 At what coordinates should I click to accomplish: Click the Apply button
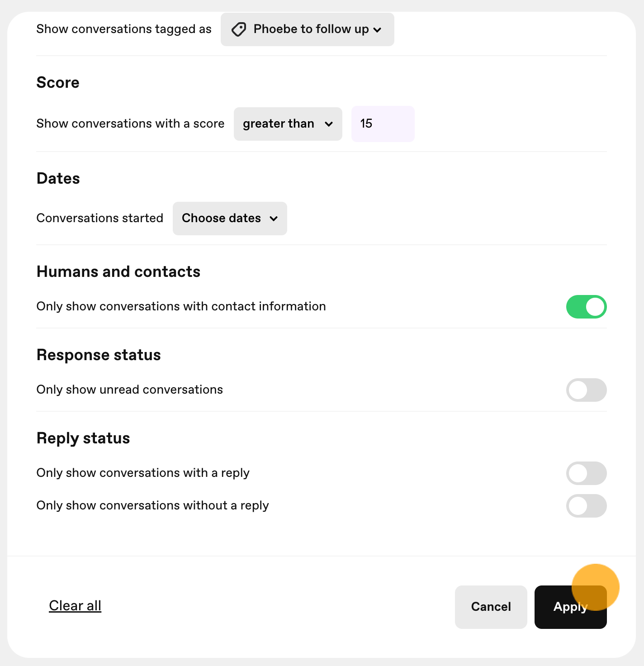tap(570, 607)
